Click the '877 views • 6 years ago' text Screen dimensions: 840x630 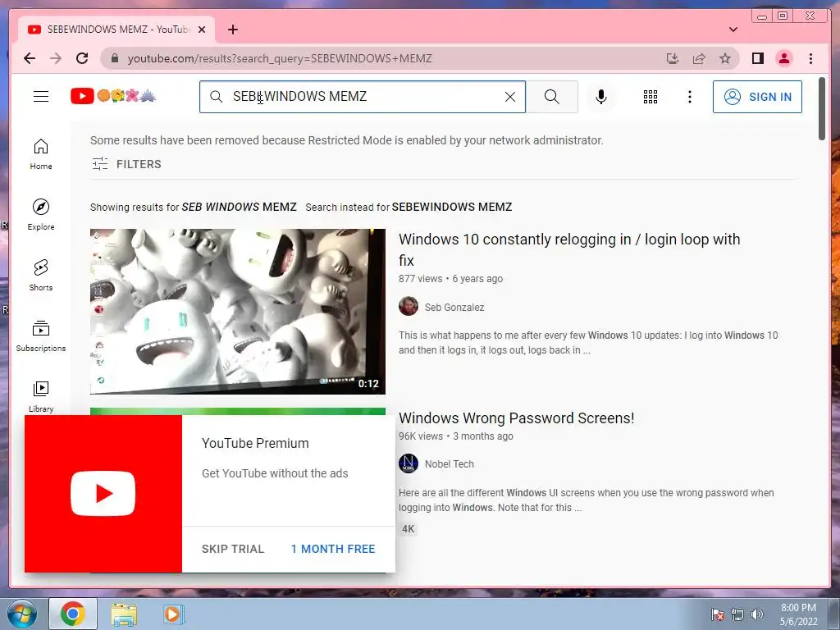pos(450,279)
